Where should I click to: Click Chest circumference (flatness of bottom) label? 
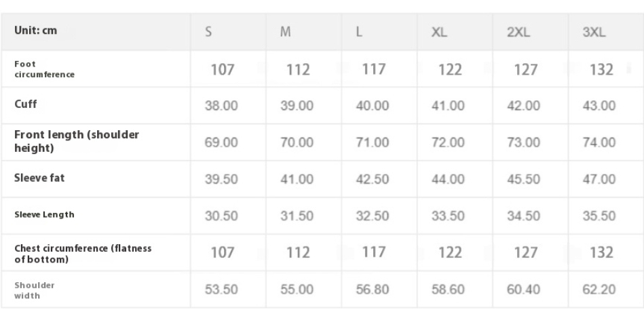(x=83, y=254)
